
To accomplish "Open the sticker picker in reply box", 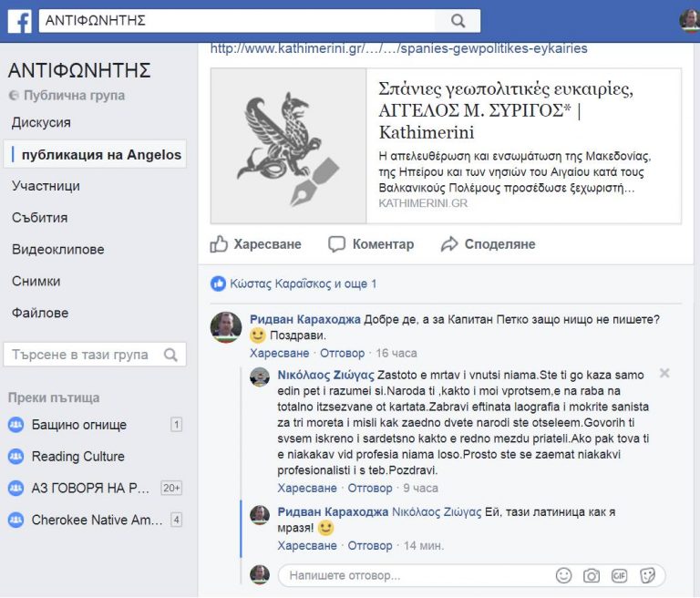I will click(647, 575).
